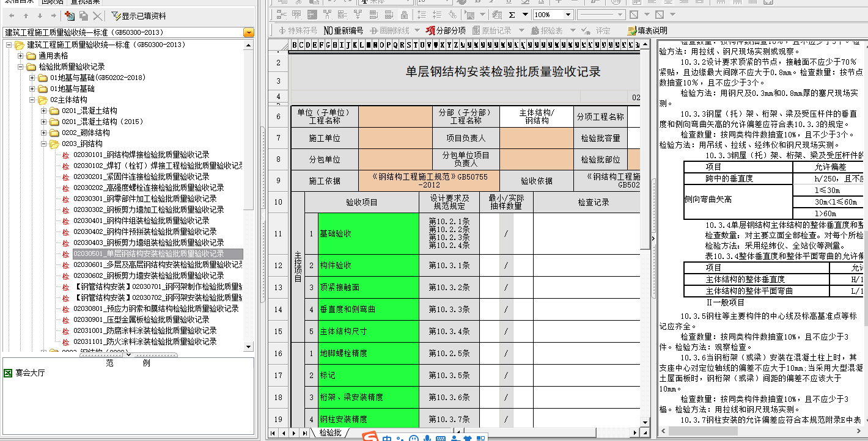Switch to 回收站 tab

[x=52, y=2]
